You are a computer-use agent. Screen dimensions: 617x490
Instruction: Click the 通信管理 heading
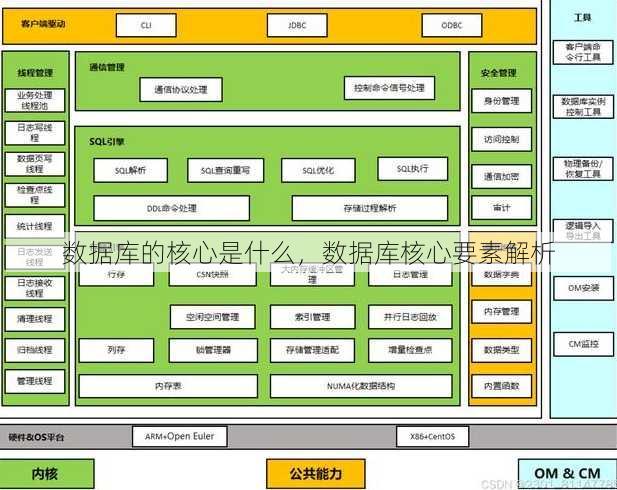107,67
